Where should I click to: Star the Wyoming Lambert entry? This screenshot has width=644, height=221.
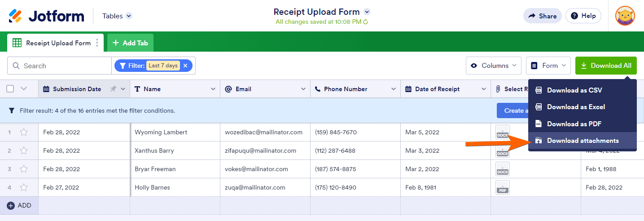point(24,133)
